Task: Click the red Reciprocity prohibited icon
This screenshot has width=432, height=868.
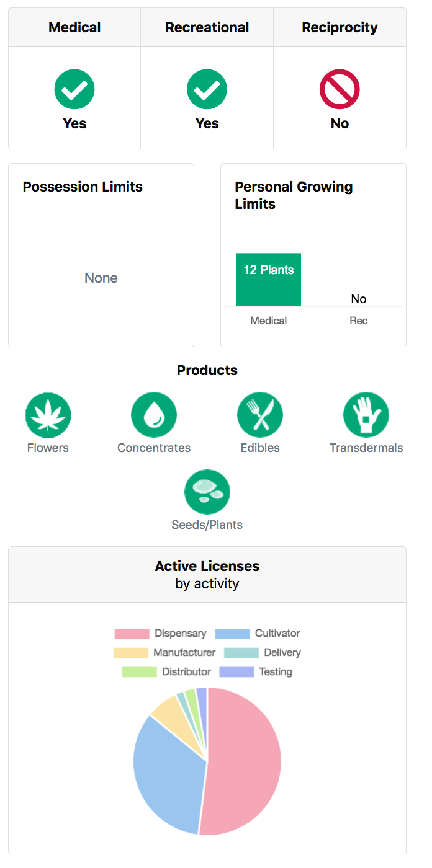Action: pyautogui.click(x=340, y=89)
